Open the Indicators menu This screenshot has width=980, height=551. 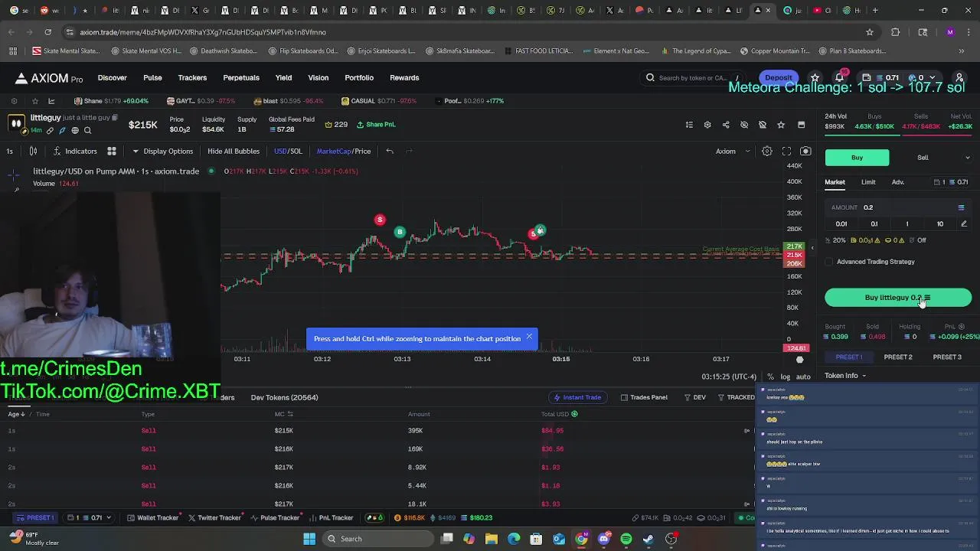(75, 152)
